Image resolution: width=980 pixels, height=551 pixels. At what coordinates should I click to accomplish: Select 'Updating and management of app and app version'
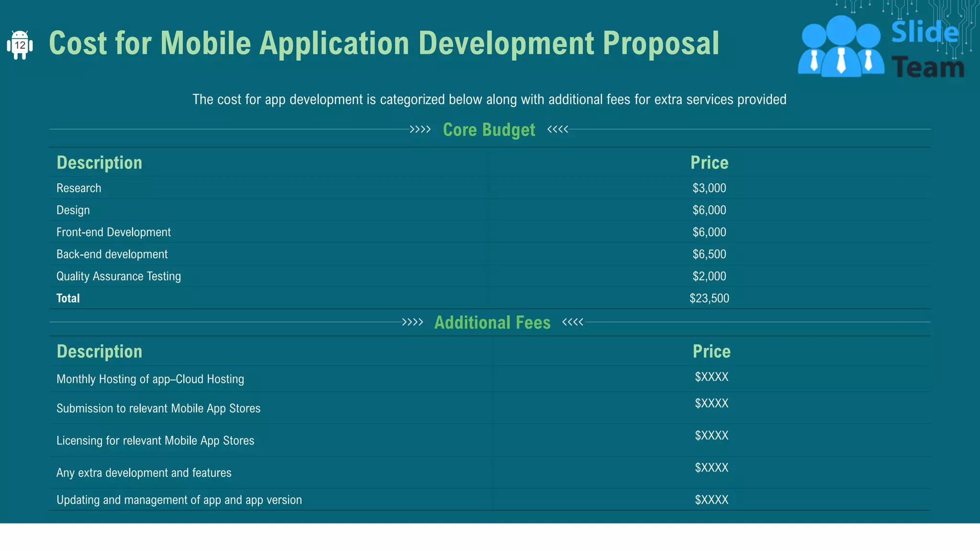[x=179, y=500]
